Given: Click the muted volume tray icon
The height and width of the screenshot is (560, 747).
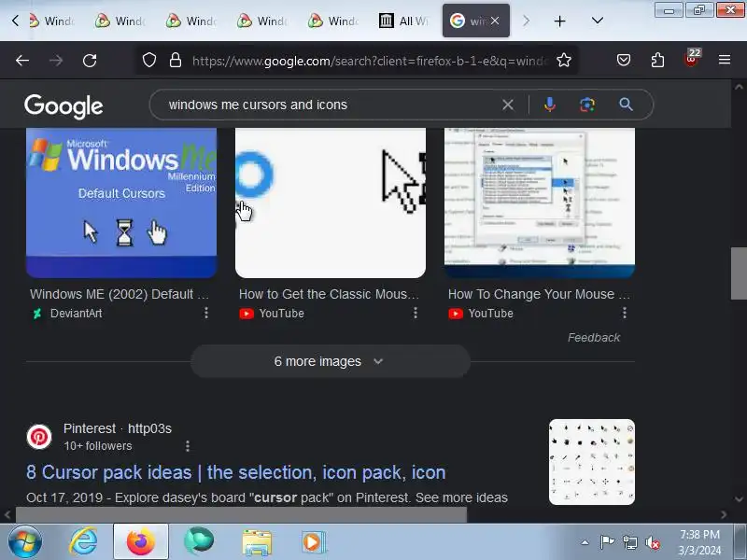Looking at the screenshot, I should click(x=652, y=542).
